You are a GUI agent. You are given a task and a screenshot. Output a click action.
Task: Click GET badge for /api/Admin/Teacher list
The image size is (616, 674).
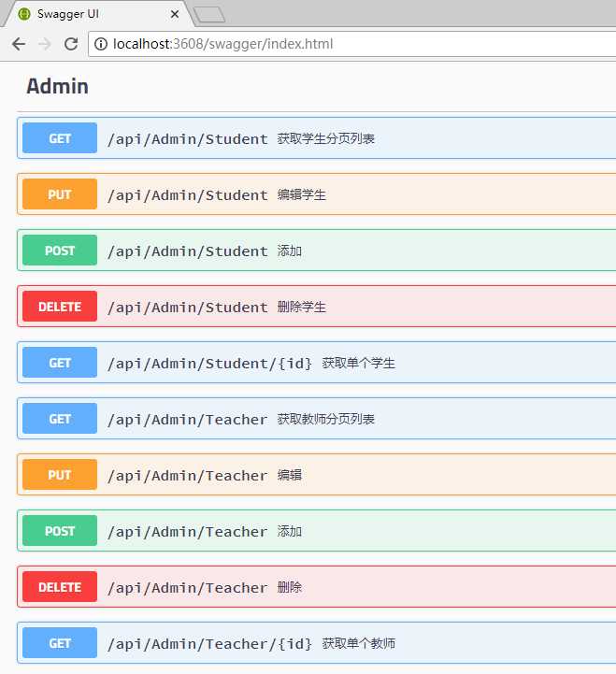click(x=60, y=419)
